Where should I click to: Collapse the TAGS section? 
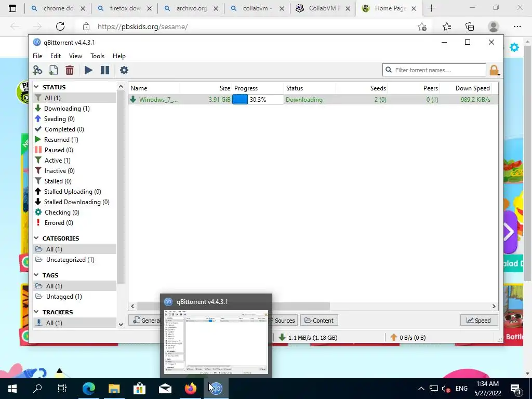tap(36, 275)
